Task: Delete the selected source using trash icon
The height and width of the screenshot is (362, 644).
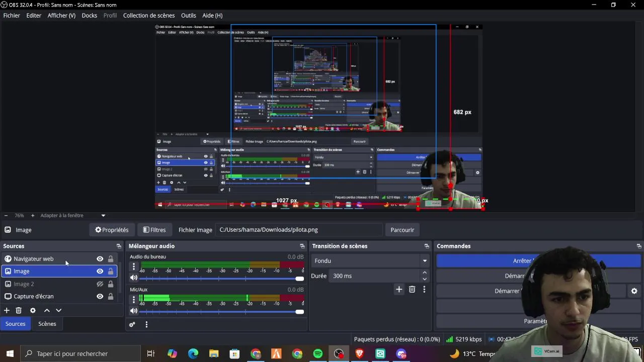Action: point(19,311)
